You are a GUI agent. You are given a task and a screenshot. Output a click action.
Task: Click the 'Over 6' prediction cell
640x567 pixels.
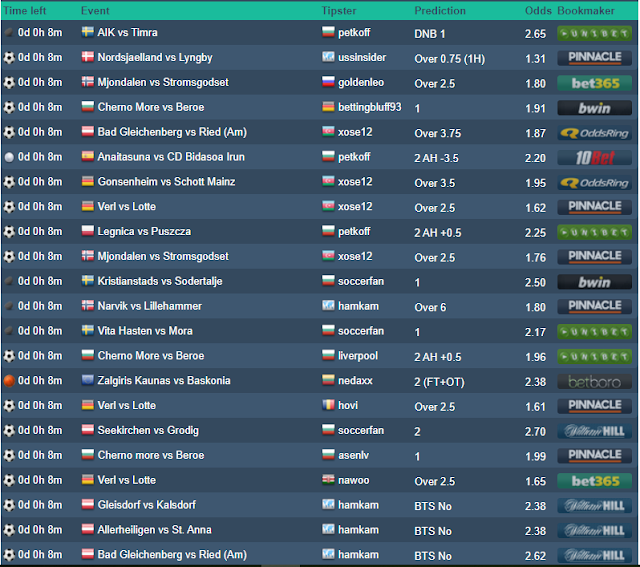point(430,307)
